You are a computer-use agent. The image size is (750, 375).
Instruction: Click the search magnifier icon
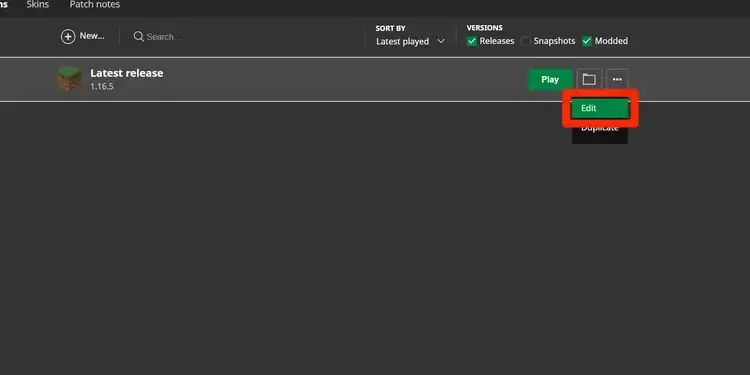click(x=139, y=36)
